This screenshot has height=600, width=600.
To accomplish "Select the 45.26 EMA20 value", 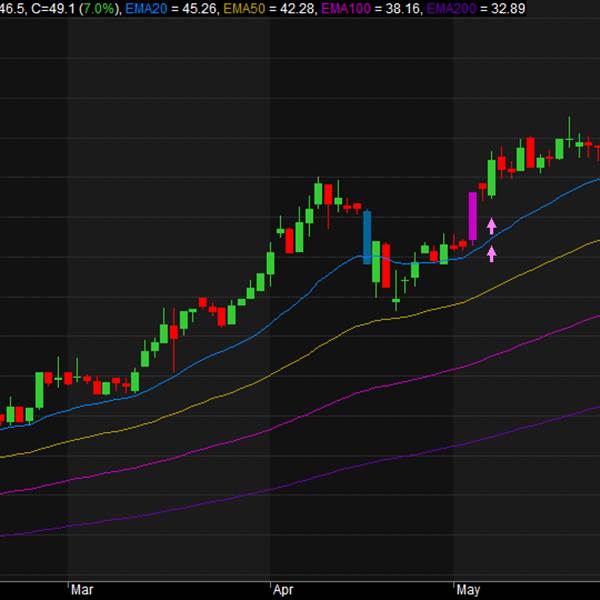I will tap(199, 8).
